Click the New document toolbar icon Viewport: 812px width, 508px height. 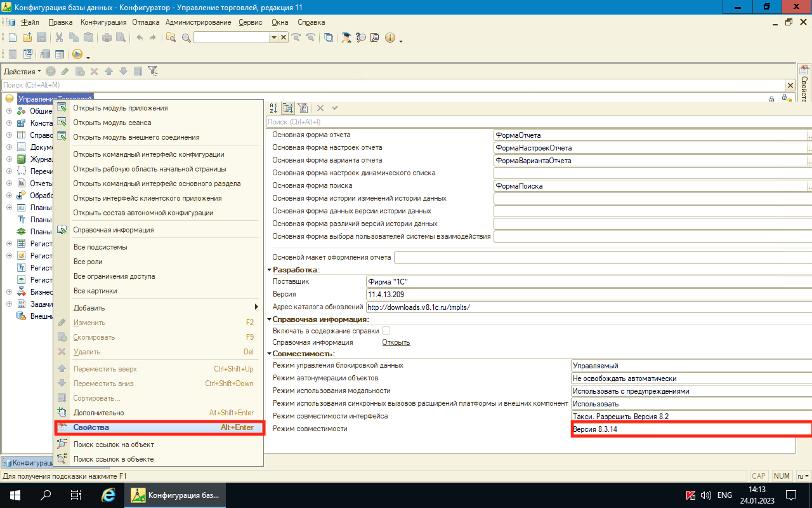pos(12,37)
